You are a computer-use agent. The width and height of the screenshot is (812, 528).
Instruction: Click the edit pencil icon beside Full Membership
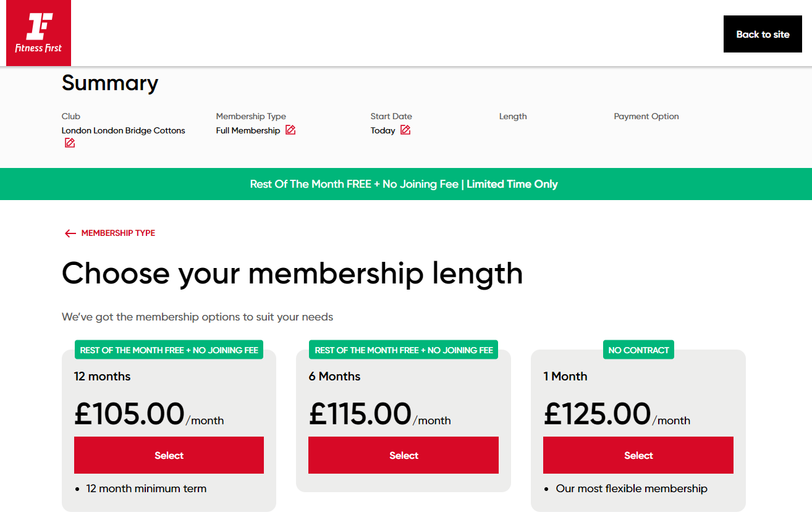[290, 130]
